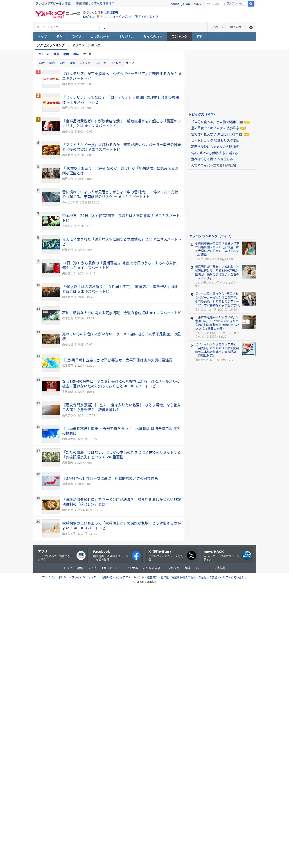Click the 新規取得 link
Screen dimensions: 289x868
pyautogui.click(x=112, y=12)
